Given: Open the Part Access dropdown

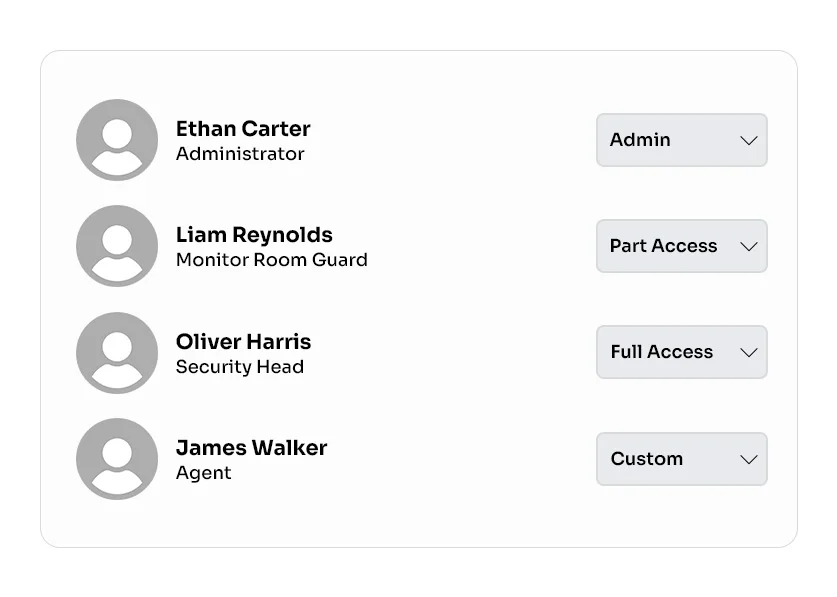Looking at the screenshot, I should pos(681,246).
